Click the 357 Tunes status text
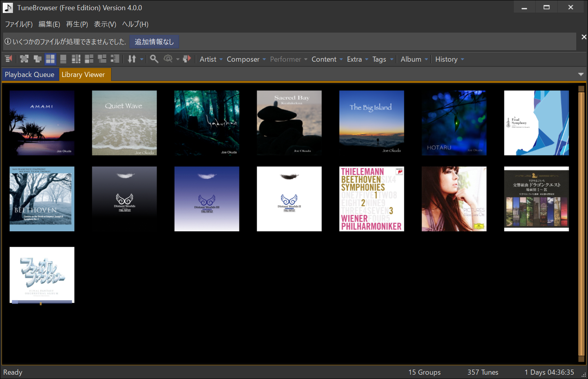The height and width of the screenshot is (379, 588). (x=483, y=372)
